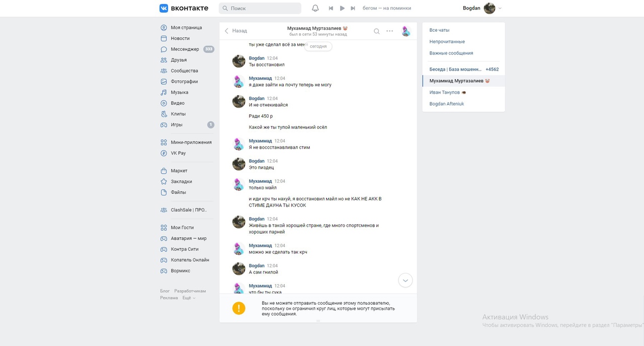Open the Мессенджер section

click(x=185, y=49)
